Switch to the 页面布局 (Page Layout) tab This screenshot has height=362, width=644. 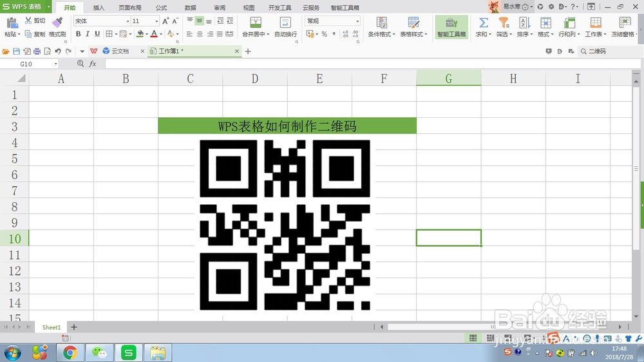point(130,8)
